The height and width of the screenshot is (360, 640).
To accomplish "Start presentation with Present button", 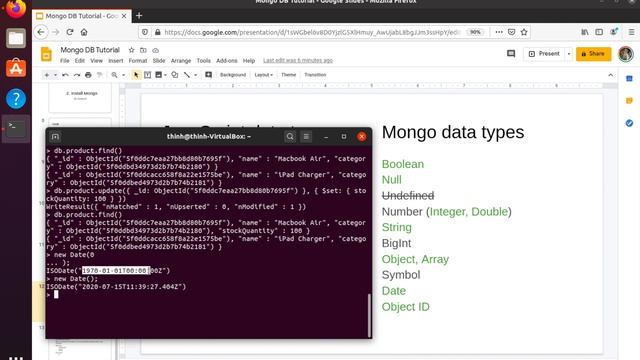I will pos(544,54).
